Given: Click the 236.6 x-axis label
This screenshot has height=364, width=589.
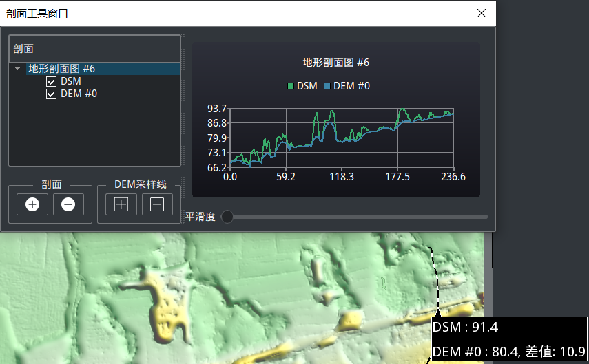Looking at the screenshot, I should (453, 177).
